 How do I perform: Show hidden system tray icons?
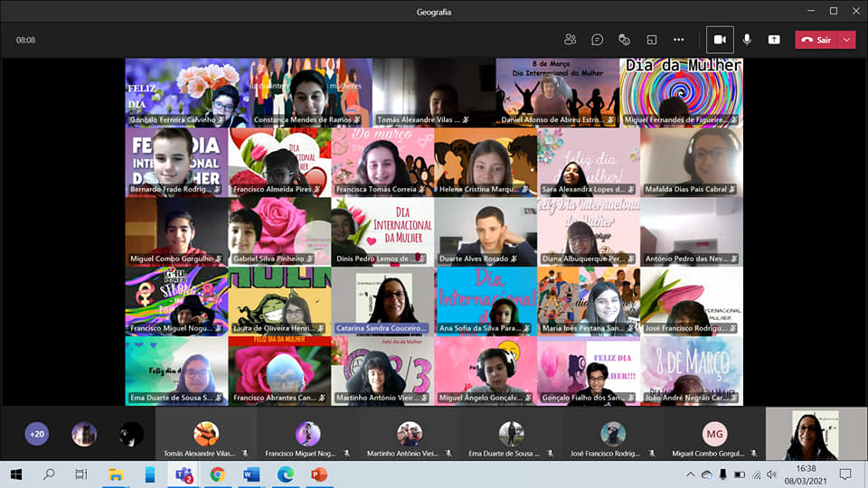pyautogui.click(x=692, y=474)
